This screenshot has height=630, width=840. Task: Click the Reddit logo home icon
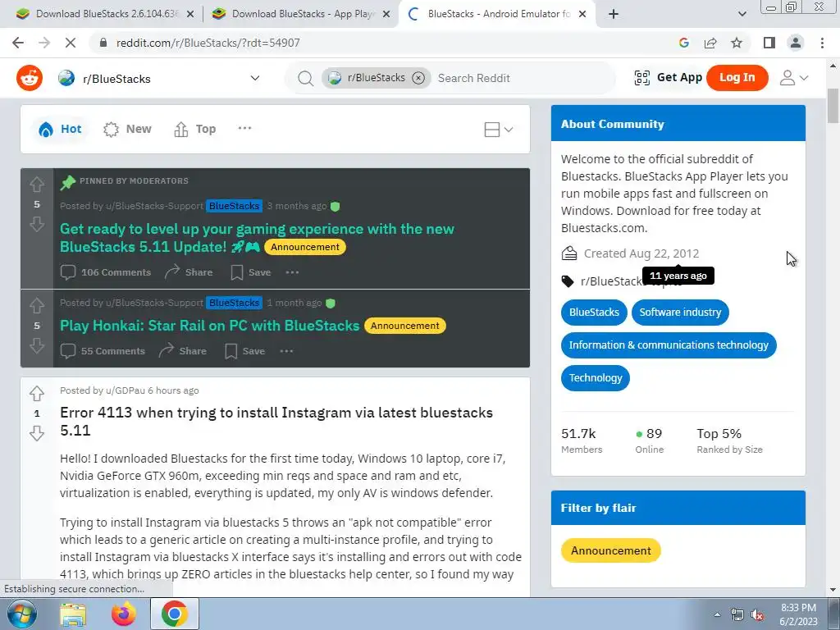[30, 78]
